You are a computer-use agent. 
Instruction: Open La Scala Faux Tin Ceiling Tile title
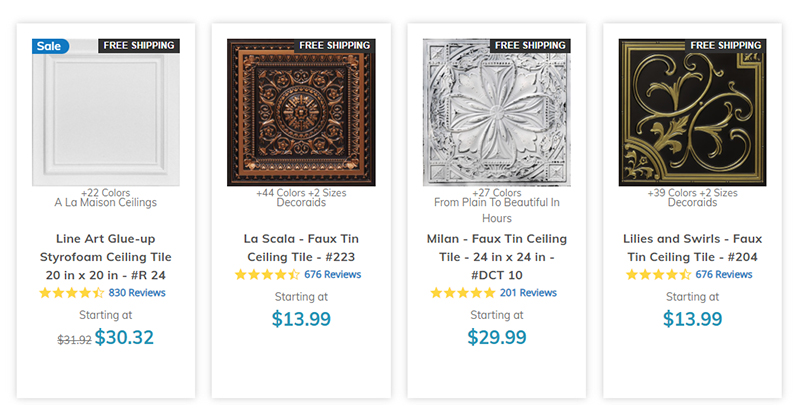pyautogui.click(x=301, y=247)
